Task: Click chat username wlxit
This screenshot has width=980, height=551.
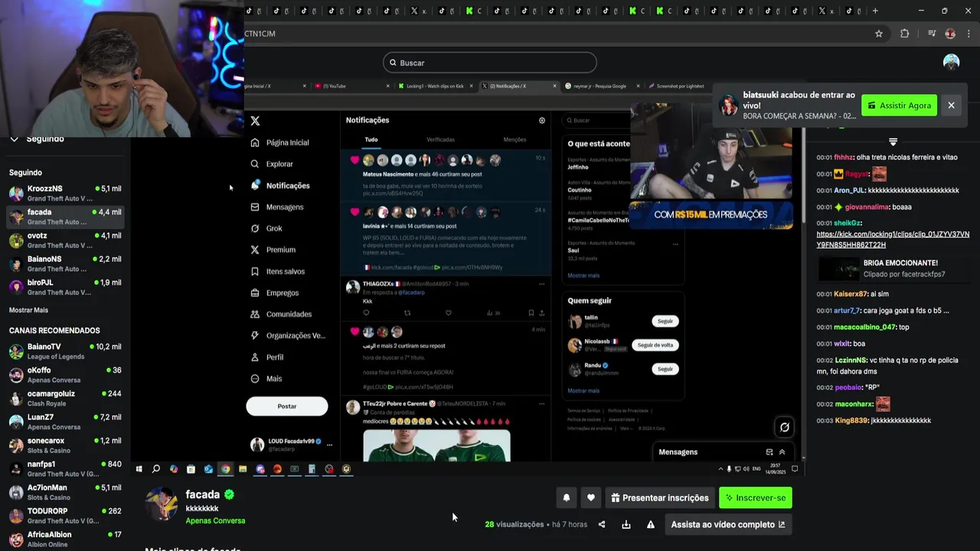Action: (x=842, y=344)
